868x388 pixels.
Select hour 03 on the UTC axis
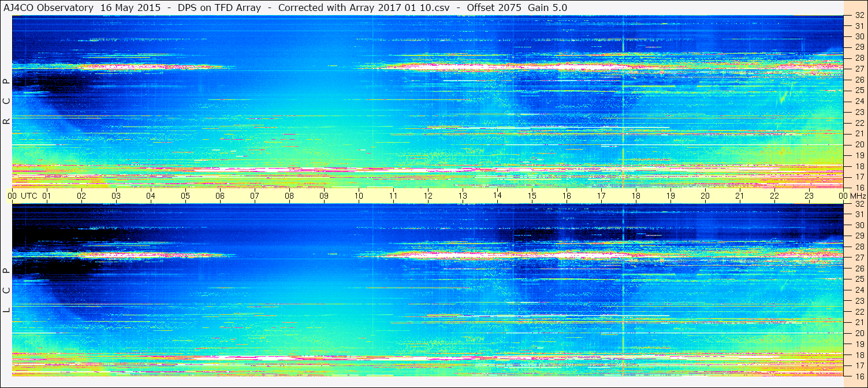point(116,196)
